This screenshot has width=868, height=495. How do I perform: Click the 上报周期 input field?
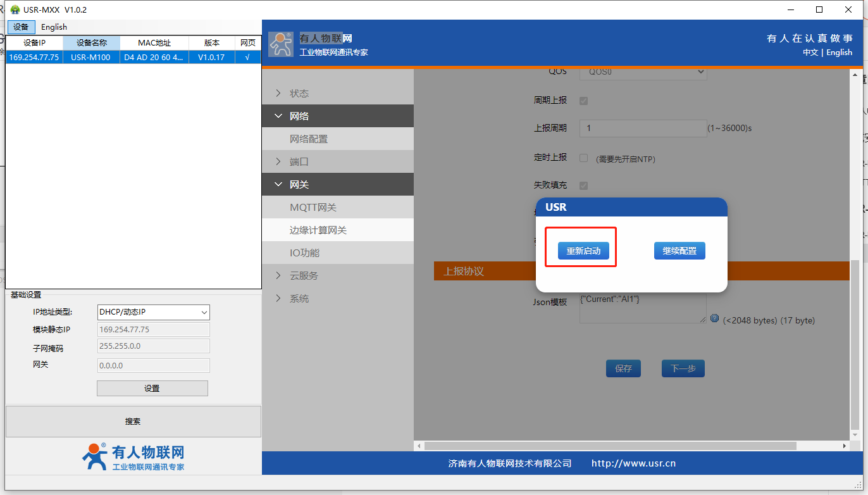point(643,128)
